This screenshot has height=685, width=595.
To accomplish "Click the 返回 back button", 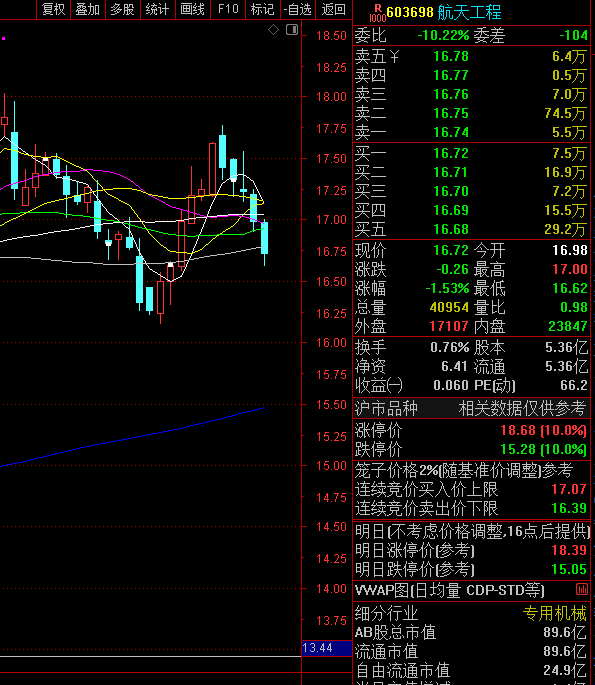I will (333, 9).
